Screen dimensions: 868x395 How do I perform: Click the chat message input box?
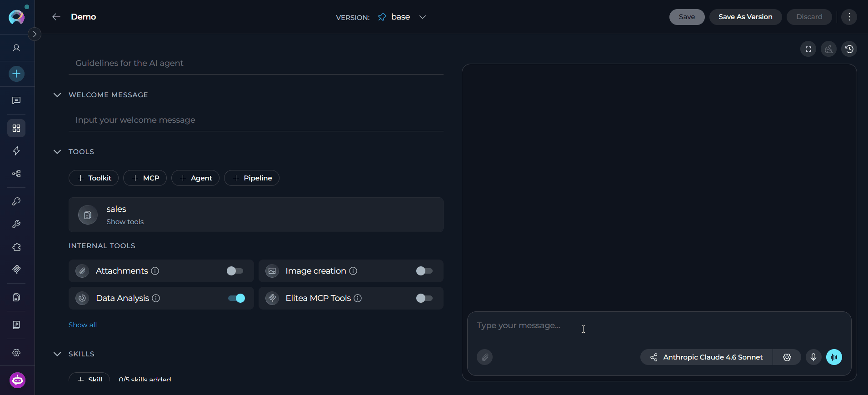(x=659, y=326)
